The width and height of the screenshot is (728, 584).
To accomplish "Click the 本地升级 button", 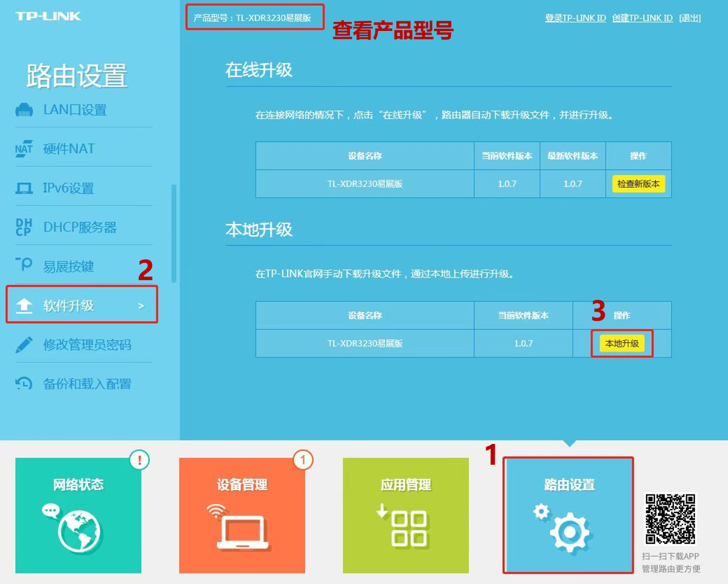I will click(622, 343).
